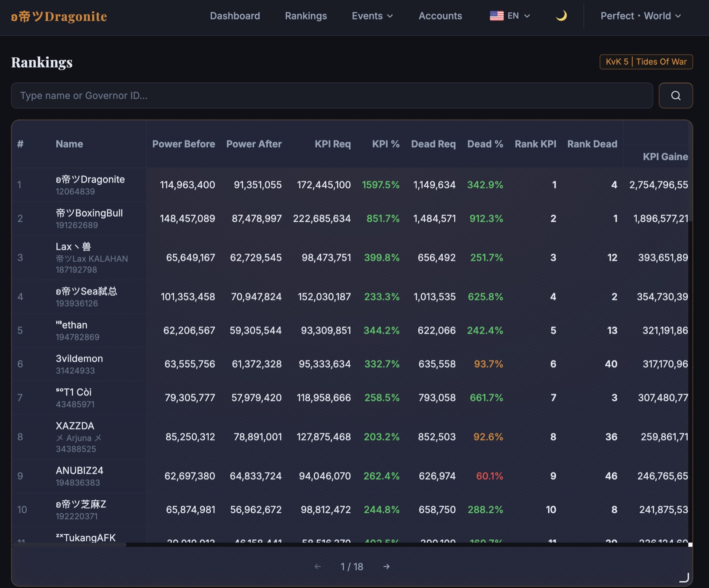The image size is (709, 588).
Task: Expand the Perfect World account dropdown
Action: point(640,16)
